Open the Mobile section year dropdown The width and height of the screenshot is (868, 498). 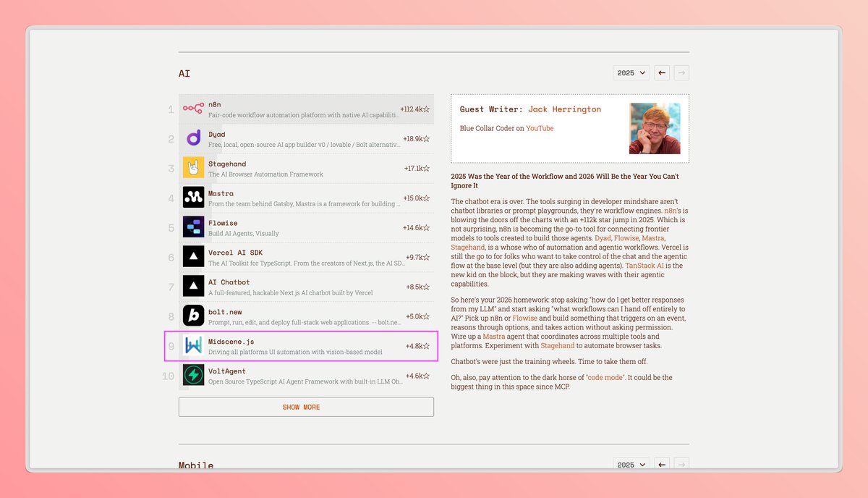[x=631, y=465]
